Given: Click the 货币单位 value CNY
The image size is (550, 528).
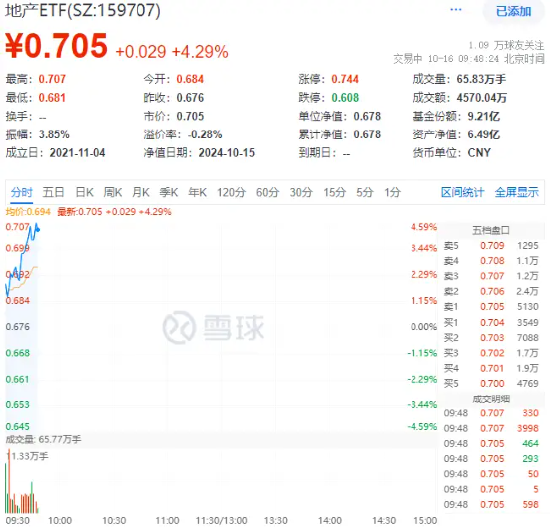Looking at the screenshot, I should [479, 153].
